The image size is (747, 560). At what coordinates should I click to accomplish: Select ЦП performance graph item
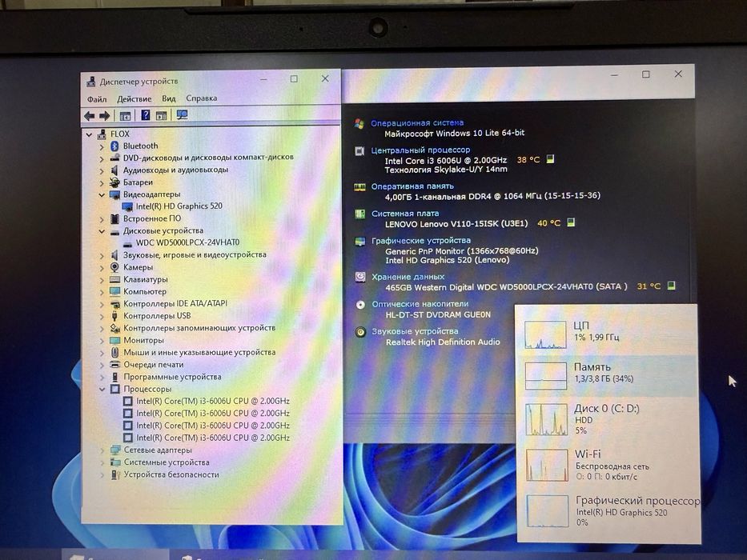point(607,334)
